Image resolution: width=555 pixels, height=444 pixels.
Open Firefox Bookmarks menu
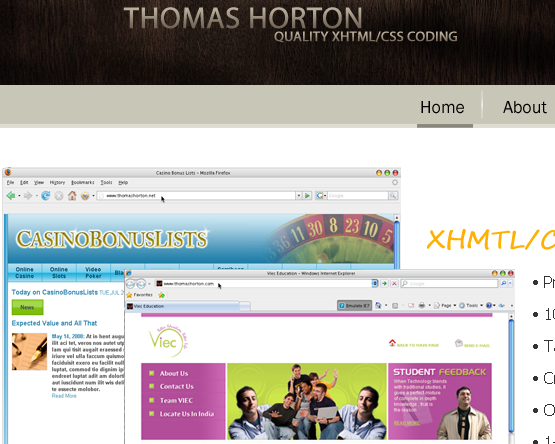tap(82, 182)
